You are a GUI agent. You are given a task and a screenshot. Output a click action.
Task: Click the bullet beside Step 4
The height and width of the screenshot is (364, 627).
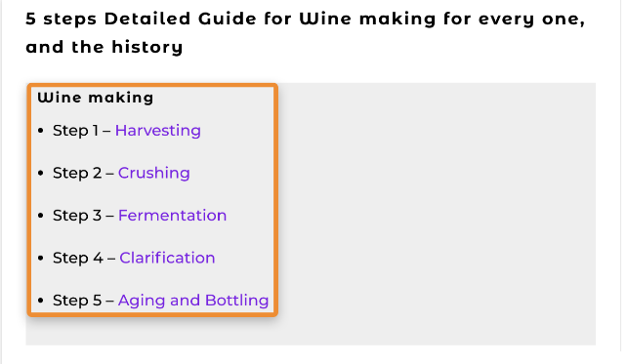[40, 258]
